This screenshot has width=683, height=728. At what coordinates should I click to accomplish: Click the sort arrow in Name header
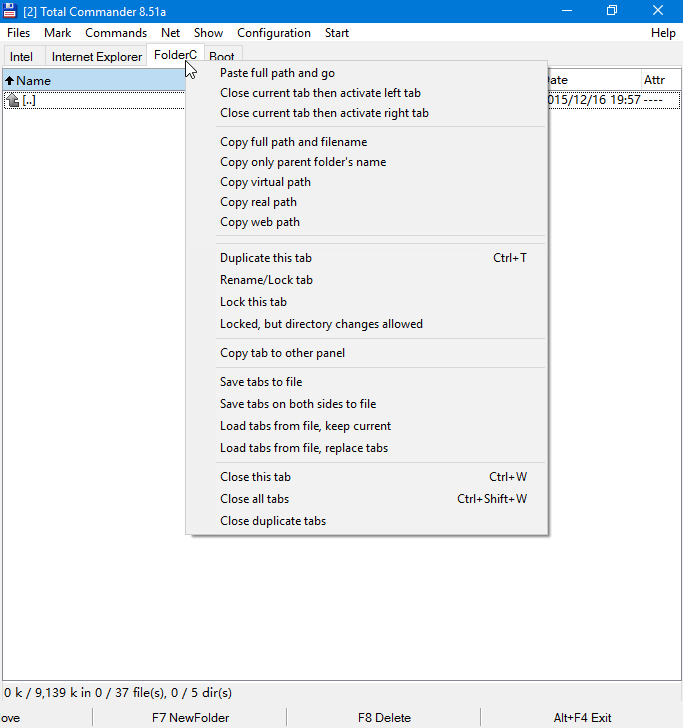[x=9, y=80]
